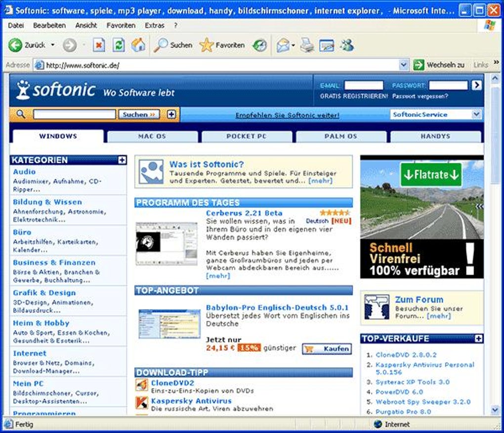Click the Cerberus screenshot thumbnail
Image resolution: width=504 pixels, height=433 pixels.
[x=167, y=243]
